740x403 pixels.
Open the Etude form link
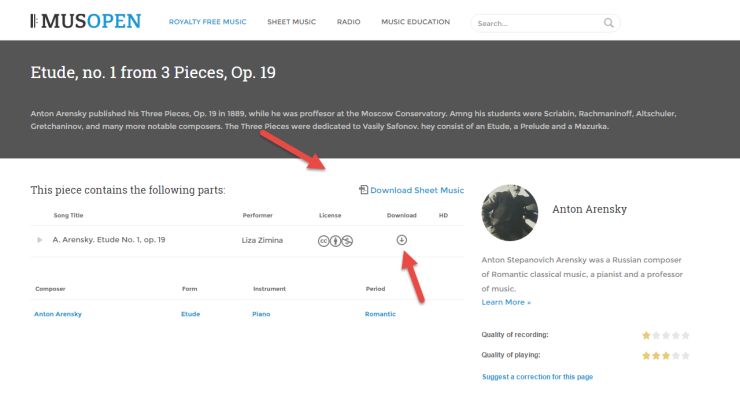point(191,314)
